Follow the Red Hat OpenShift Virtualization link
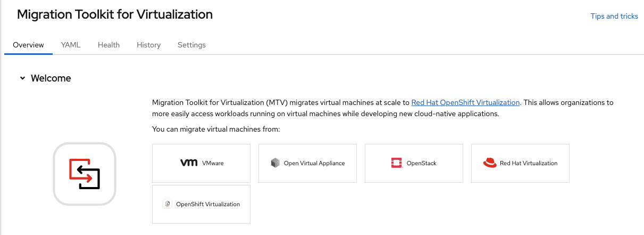The height and width of the screenshot is (235, 644). [x=465, y=102]
